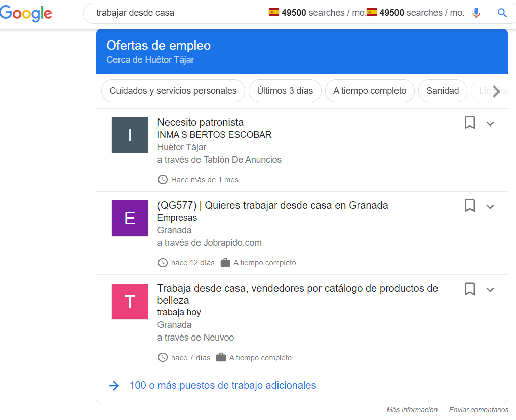
Task: Open the Necesito patronista job title
Action: 201,122
